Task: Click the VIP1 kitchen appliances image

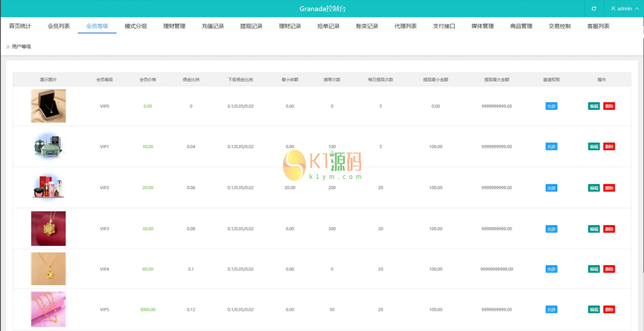Action: 49,146
